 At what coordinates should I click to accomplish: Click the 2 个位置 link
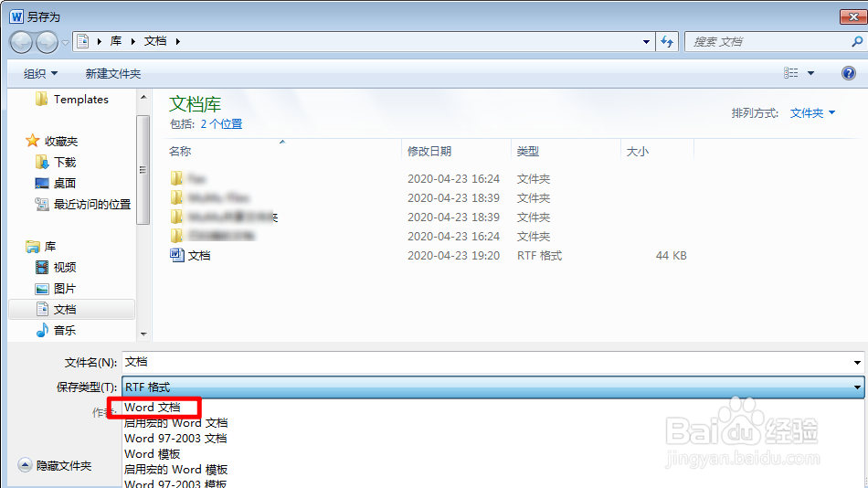tap(221, 124)
